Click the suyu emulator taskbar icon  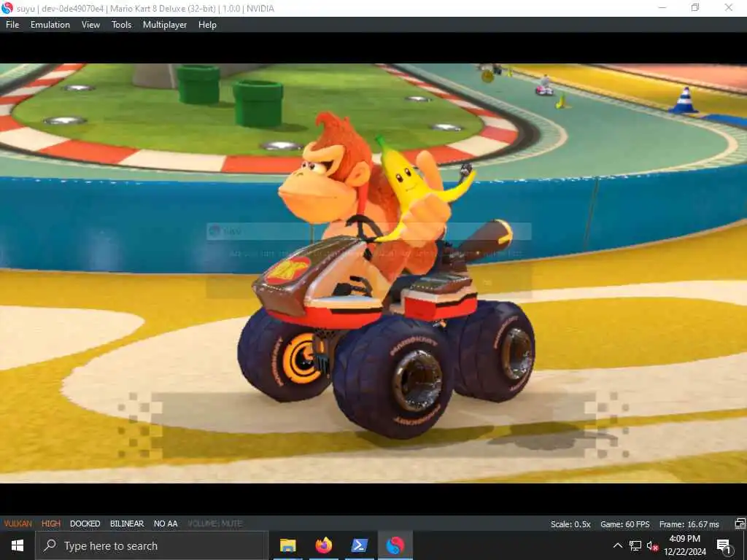point(395,545)
